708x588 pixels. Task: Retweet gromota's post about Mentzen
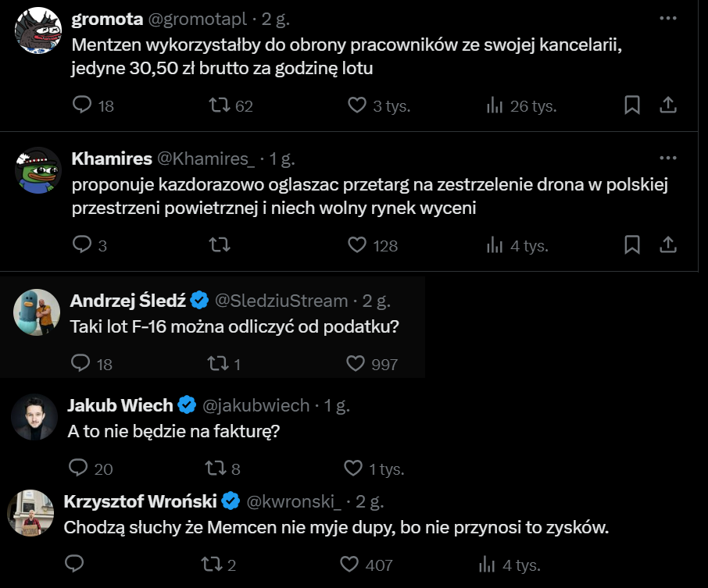point(221,105)
